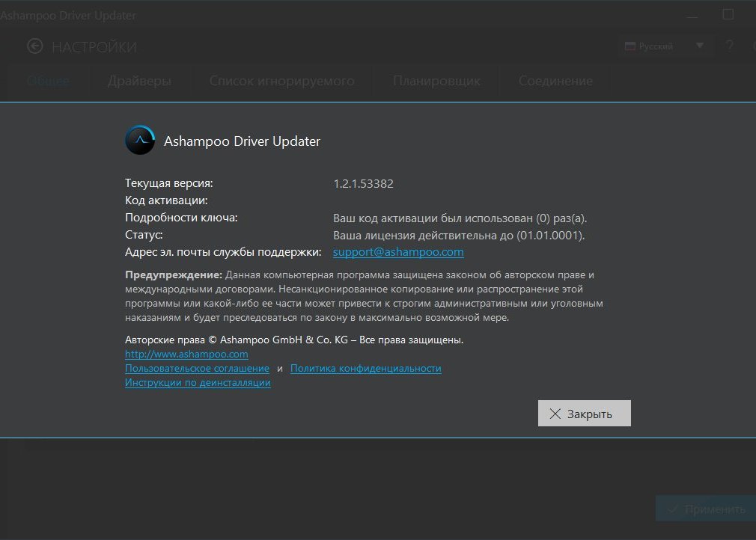The width and height of the screenshot is (756, 540).
Task: Click the version number 1.2.1.53382
Action: click(363, 183)
